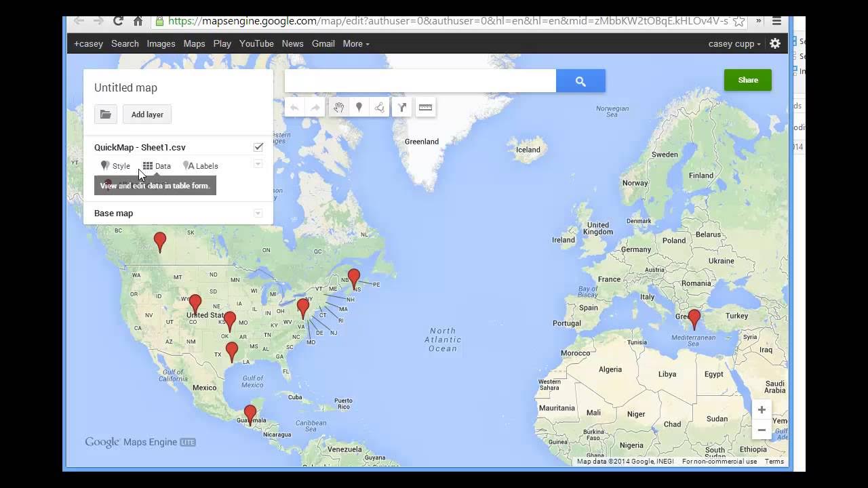
Task: Open the More dropdown in Google bar
Action: point(356,43)
